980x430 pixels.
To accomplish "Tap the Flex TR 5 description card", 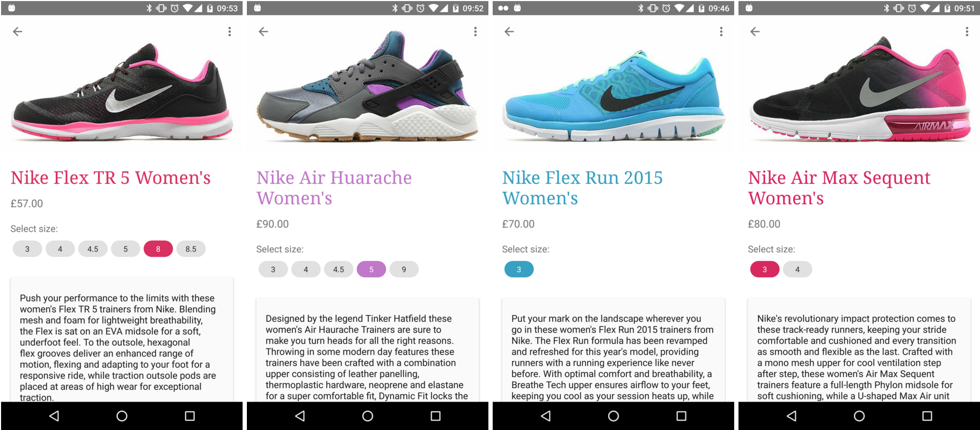I will [x=122, y=339].
